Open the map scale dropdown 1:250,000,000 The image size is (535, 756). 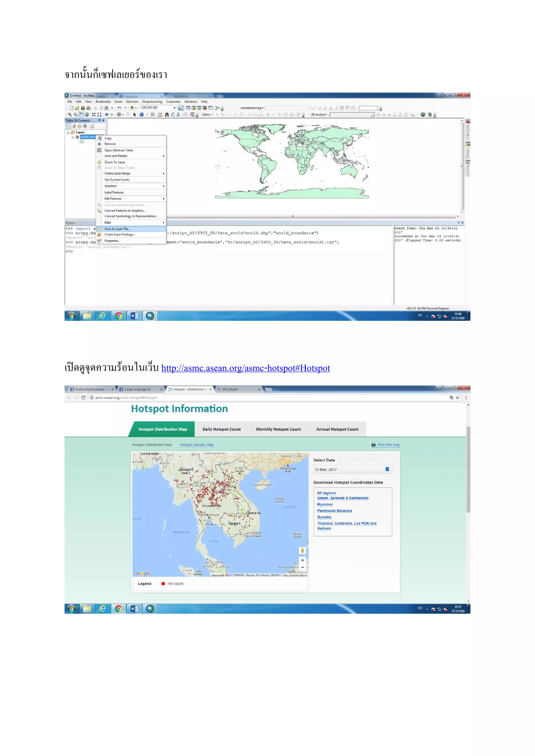point(174,108)
